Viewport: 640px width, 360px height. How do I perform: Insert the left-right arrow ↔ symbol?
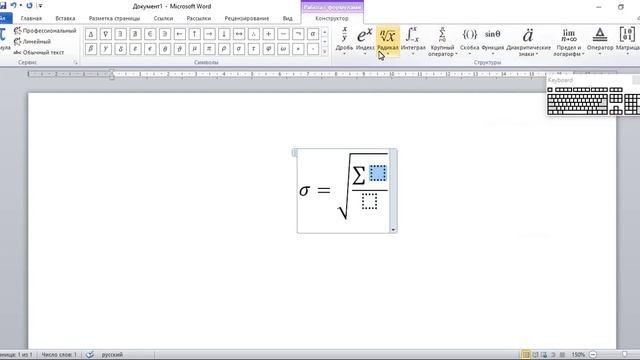239,34
